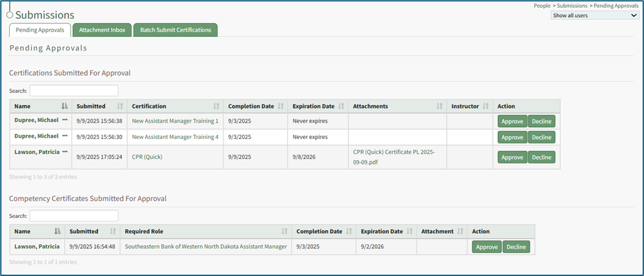Sort certifications table by Expiration Date icon
This screenshot has height=276, width=644.
(x=341, y=106)
